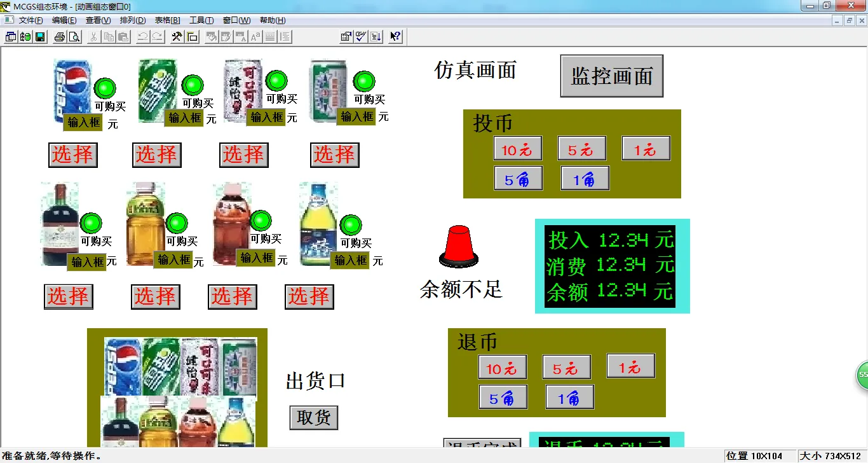The width and height of the screenshot is (868, 463).
Task: Click the workbench icon beside New Window
Action: (25, 36)
